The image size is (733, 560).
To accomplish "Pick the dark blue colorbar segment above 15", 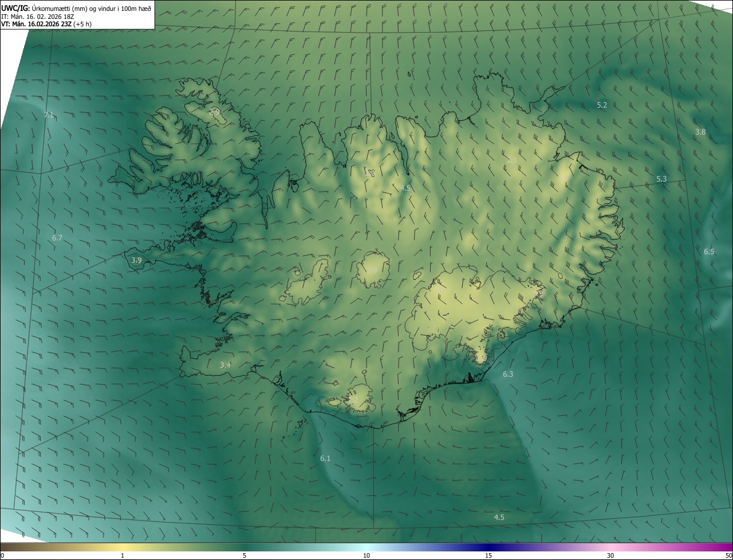I will (x=488, y=547).
